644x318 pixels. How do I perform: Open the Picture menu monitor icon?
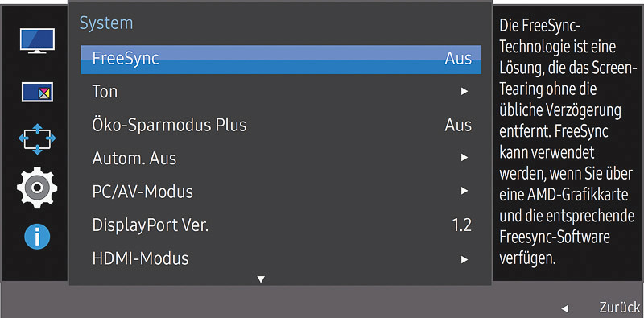click(x=37, y=41)
